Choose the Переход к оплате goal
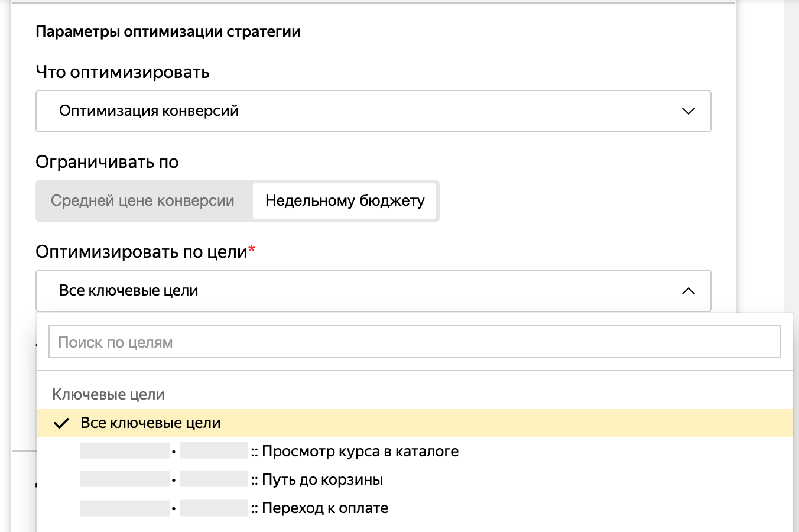This screenshot has height=532, width=799. (x=325, y=508)
